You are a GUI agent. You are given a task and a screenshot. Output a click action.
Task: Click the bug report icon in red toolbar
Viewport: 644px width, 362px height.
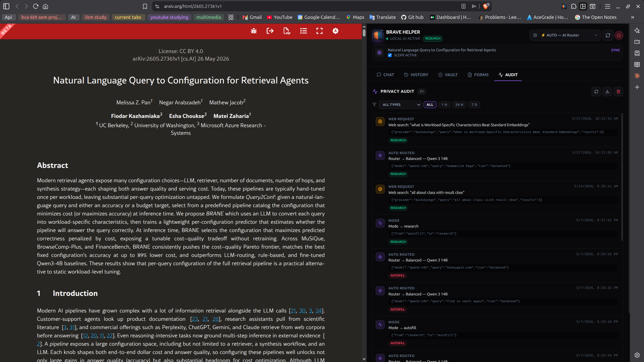(x=254, y=31)
